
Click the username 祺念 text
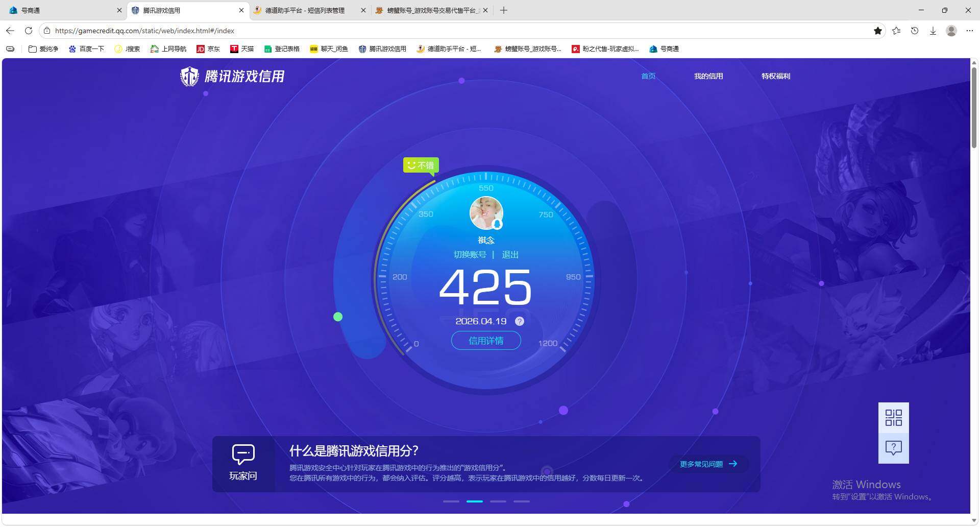tap(486, 240)
